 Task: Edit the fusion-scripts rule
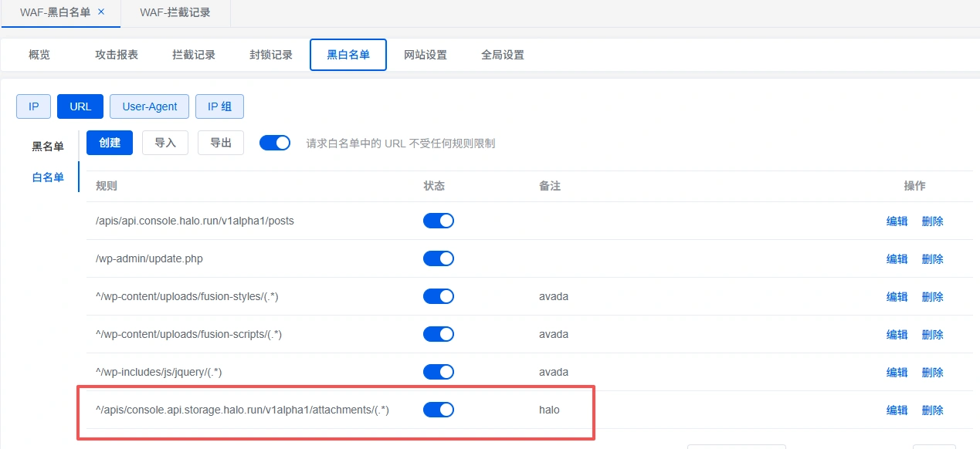click(897, 334)
